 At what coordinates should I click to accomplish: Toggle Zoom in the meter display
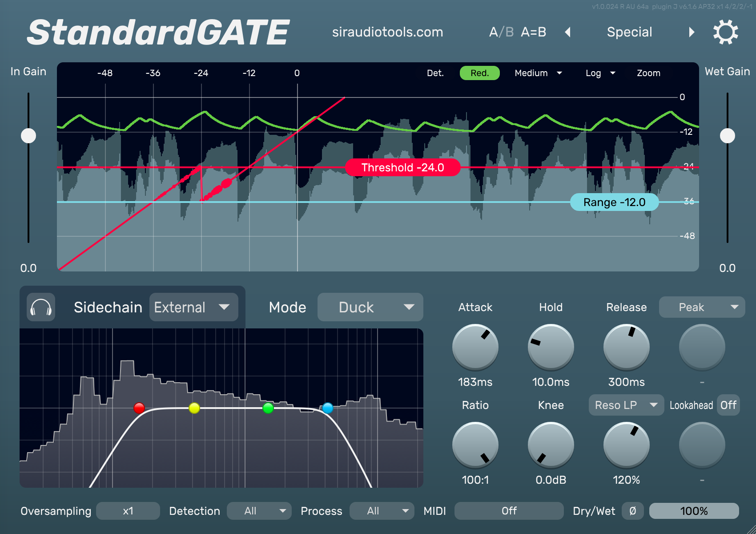pos(648,73)
